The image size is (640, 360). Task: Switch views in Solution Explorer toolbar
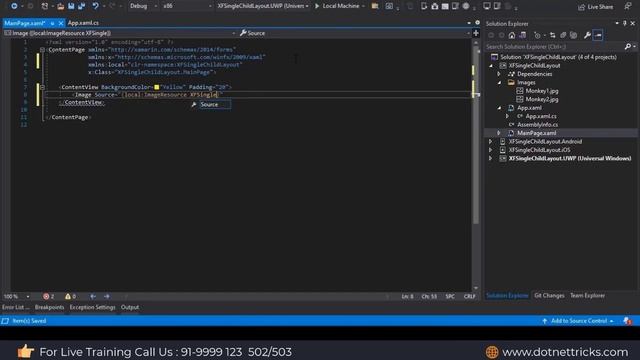coord(522,36)
